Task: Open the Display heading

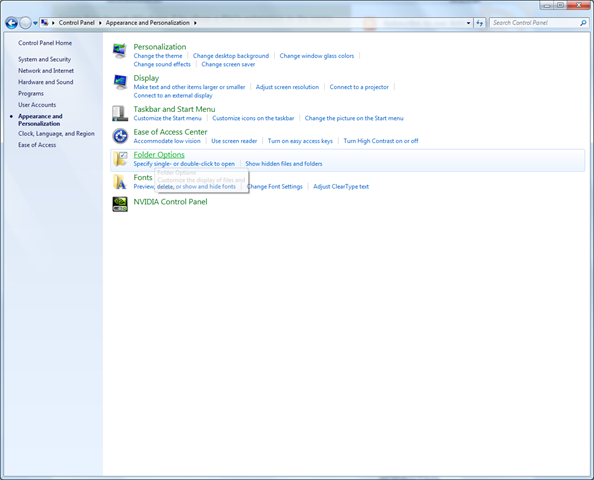Action: coord(146,78)
